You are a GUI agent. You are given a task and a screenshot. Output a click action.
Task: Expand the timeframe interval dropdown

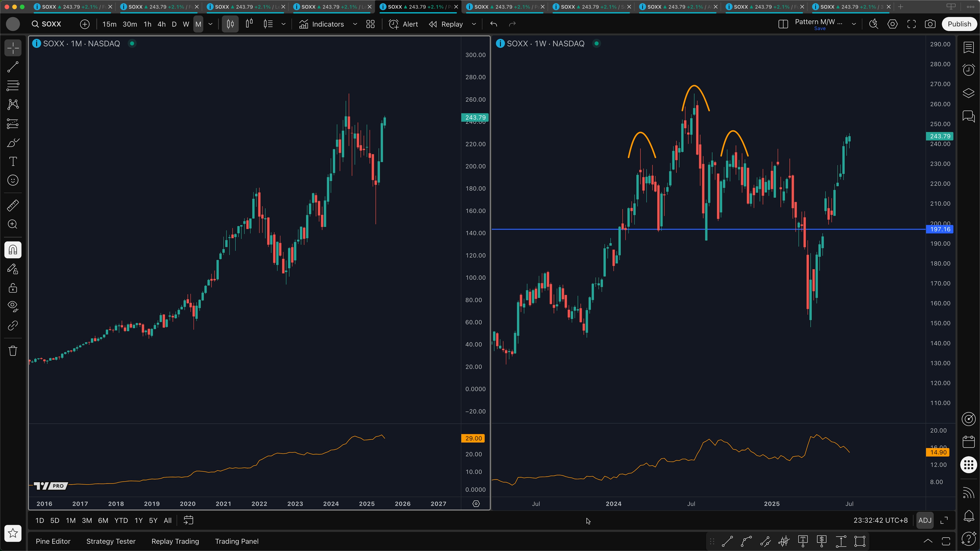(x=210, y=24)
